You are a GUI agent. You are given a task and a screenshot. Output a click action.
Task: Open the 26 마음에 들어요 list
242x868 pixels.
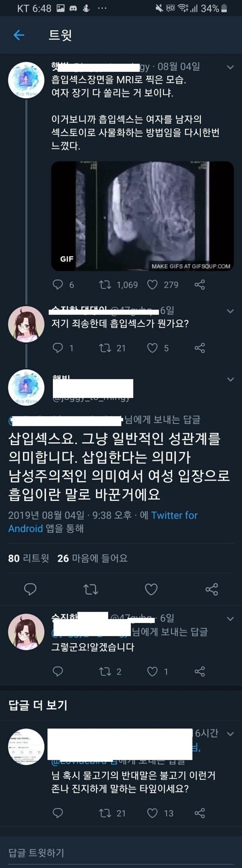point(93,559)
